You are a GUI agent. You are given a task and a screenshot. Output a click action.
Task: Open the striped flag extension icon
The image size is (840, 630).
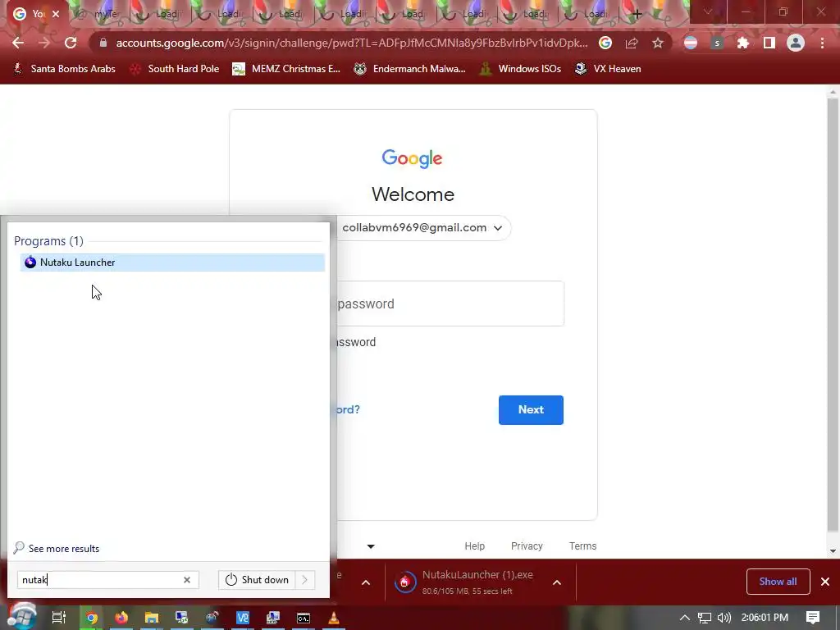click(691, 43)
